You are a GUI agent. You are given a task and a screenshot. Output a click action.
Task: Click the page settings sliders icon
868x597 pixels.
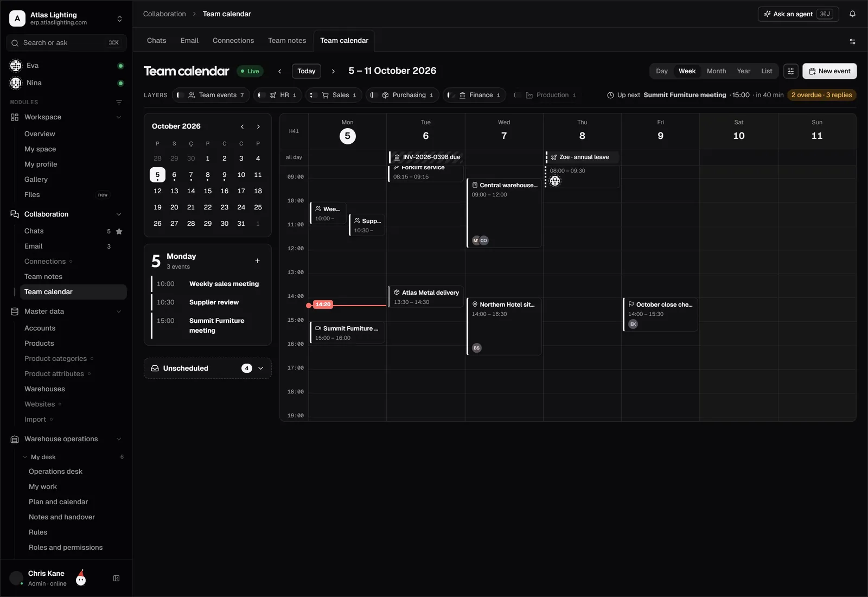point(852,41)
